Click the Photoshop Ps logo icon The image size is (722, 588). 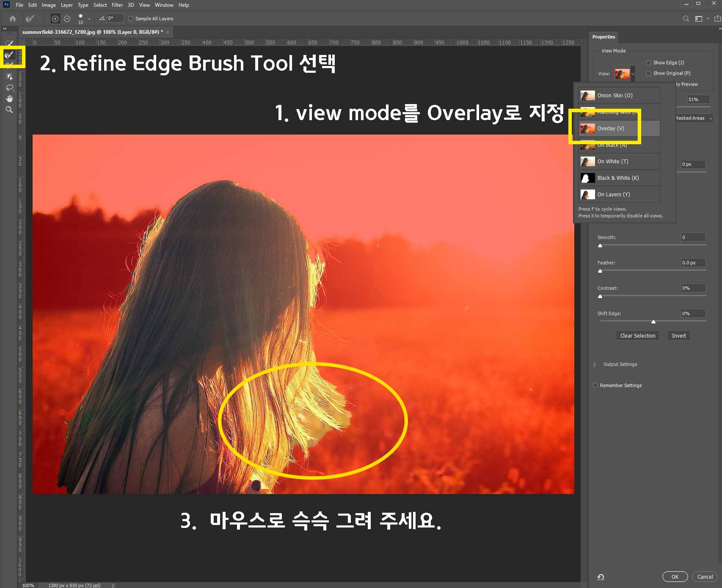click(x=6, y=5)
